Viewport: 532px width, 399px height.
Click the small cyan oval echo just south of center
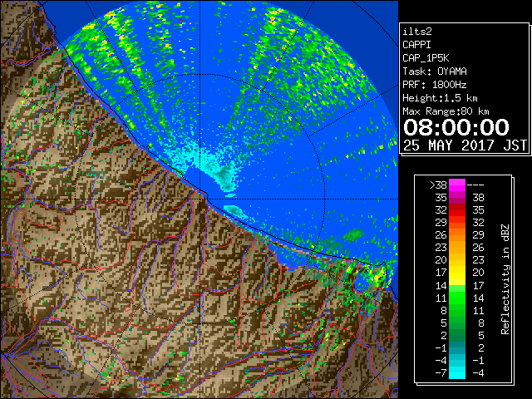[x=233, y=210]
